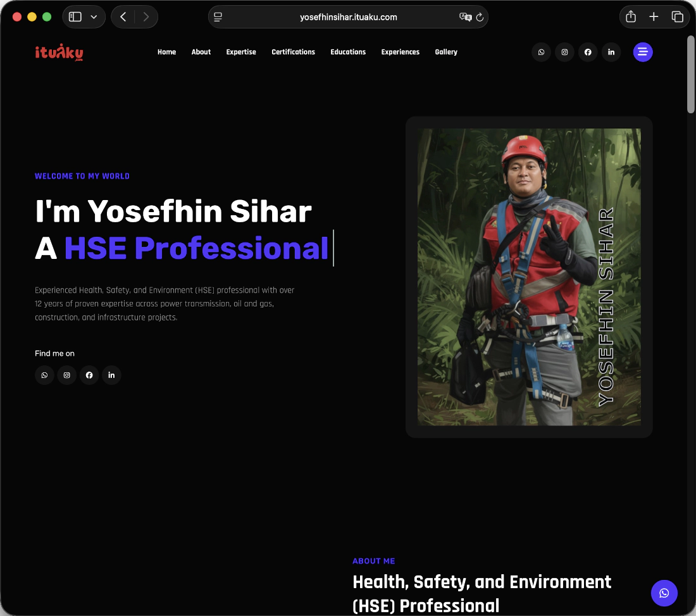Viewport: 696px width, 616px height.
Task: Open a new tab
Action: 654,17
